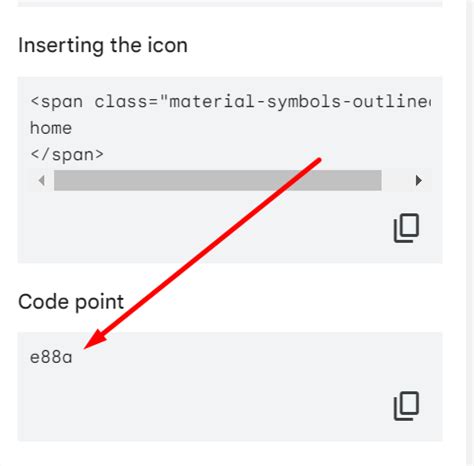Click the gray panel edge above heading

click(230, 3)
